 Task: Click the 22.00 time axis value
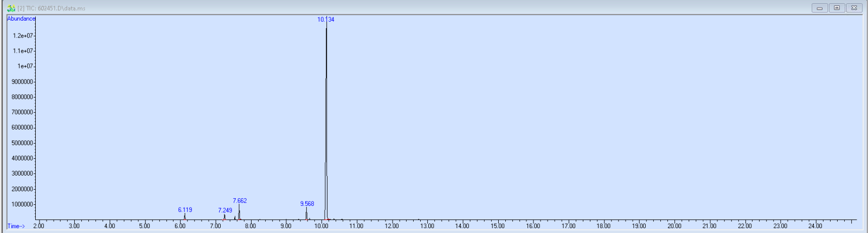tap(745, 226)
